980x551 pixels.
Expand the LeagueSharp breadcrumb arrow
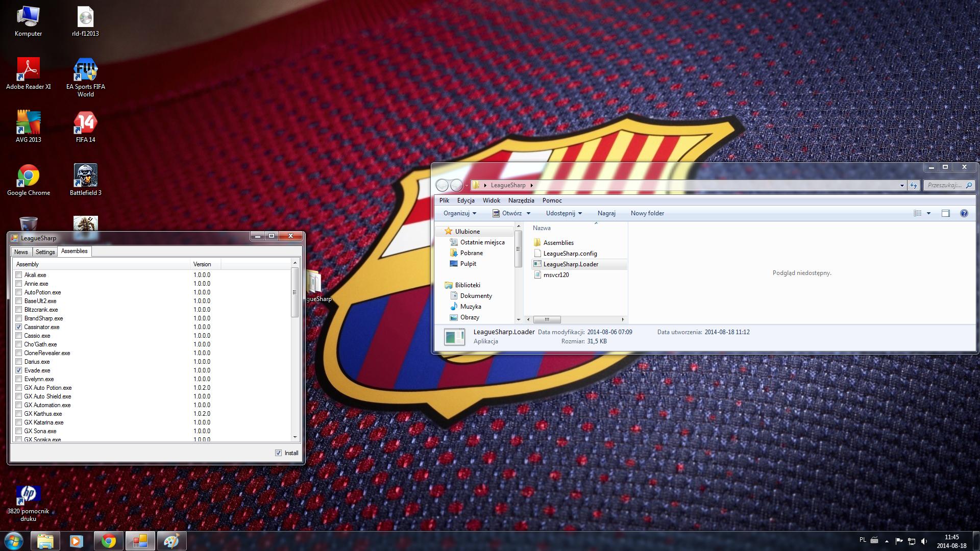click(x=531, y=185)
